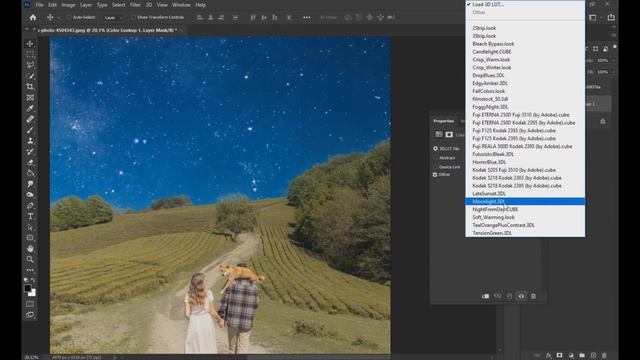
Task: Select the Horizontal Type tool
Action: pos(30,216)
